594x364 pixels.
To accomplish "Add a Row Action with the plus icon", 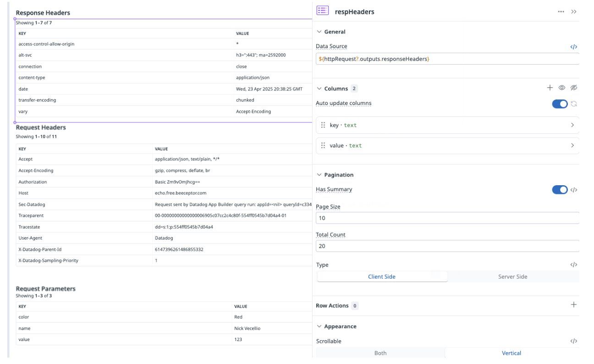I will (573, 304).
